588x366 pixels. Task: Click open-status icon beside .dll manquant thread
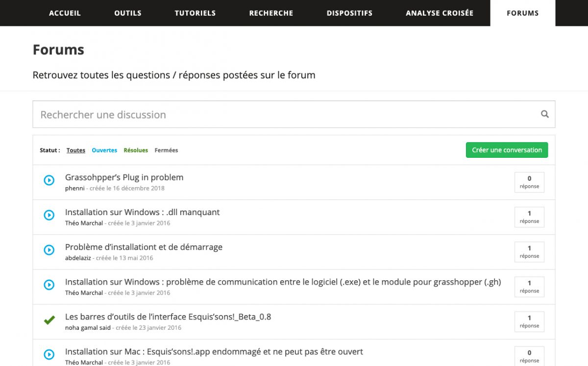click(x=49, y=215)
